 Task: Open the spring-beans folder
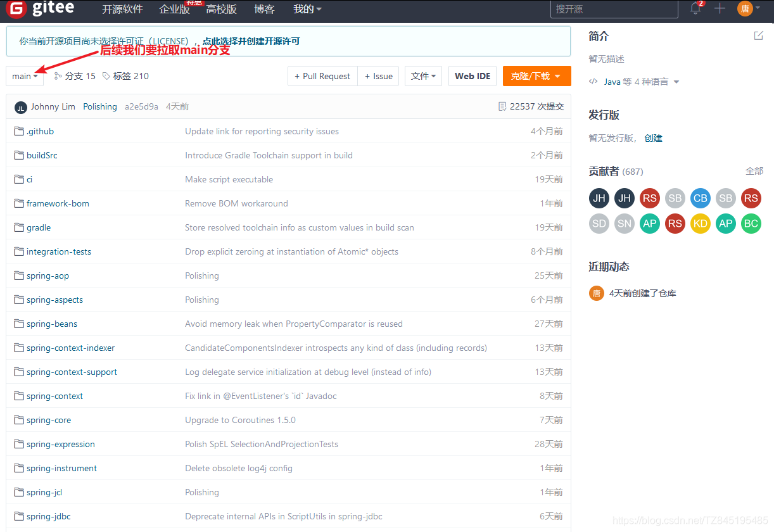pos(52,324)
